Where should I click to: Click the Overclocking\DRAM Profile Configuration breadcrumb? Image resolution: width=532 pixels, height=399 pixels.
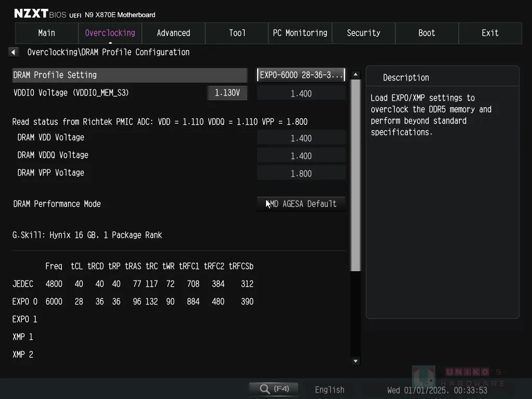pos(109,52)
